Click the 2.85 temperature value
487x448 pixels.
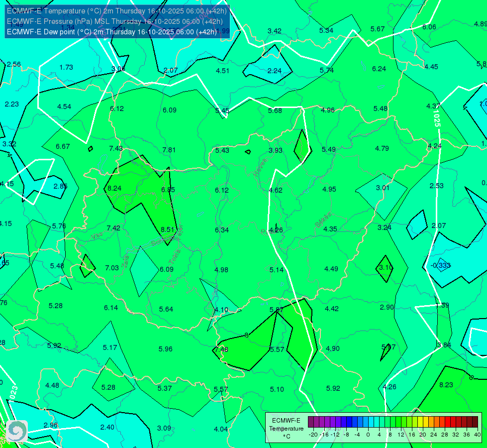[x=60, y=186]
